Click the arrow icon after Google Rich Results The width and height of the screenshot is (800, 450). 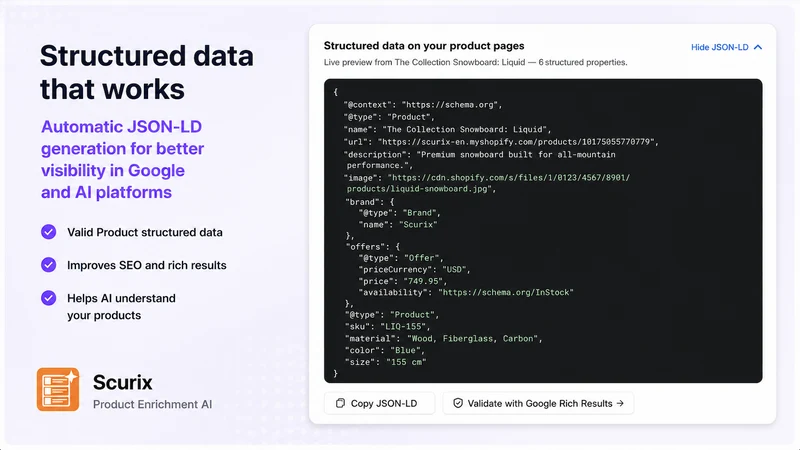pos(620,403)
